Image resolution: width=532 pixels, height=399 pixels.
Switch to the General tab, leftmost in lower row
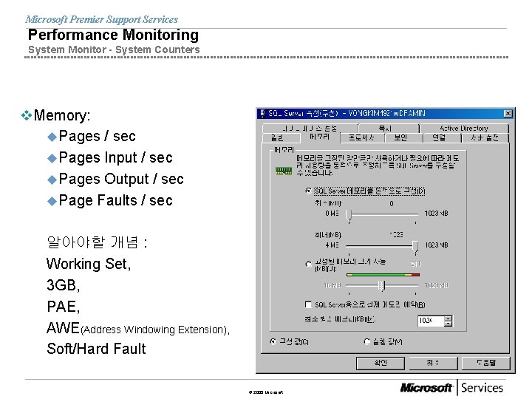pos(281,138)
